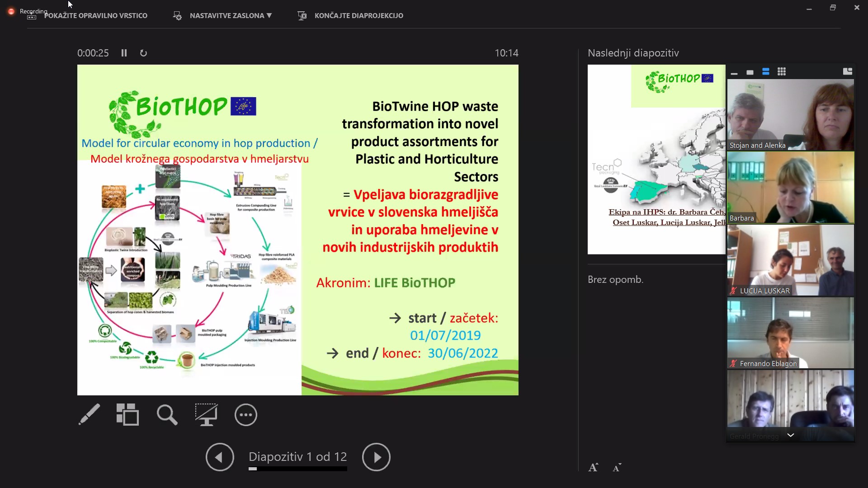Image resolution: width=868 pixels, height=488 pixels.
Task: Advance to the next slide
Action: 376,457
